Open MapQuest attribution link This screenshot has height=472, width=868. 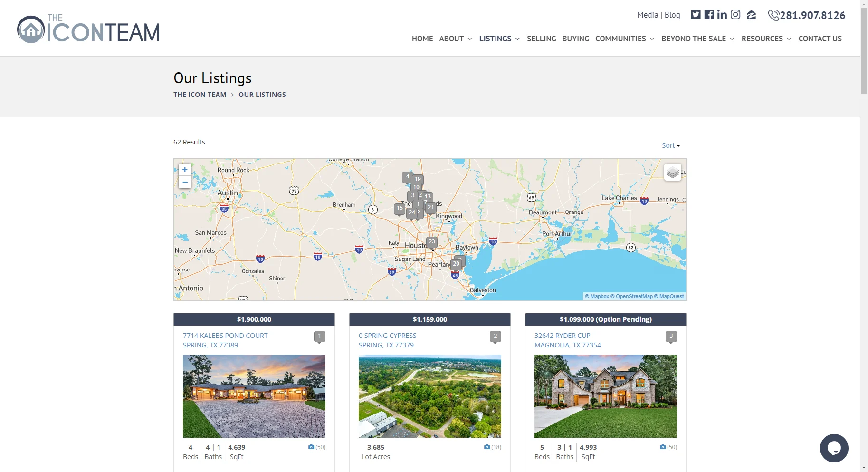(x=669, y=296)
